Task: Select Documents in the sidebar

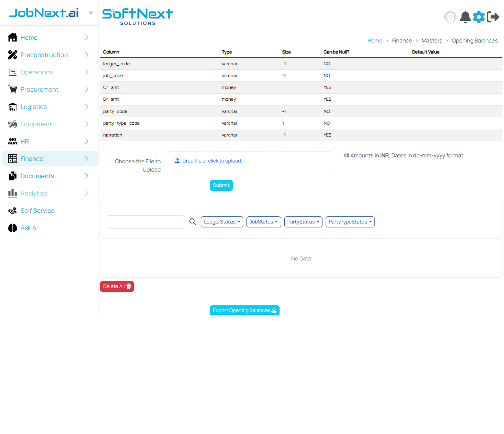Action: (x=37, y=176)
